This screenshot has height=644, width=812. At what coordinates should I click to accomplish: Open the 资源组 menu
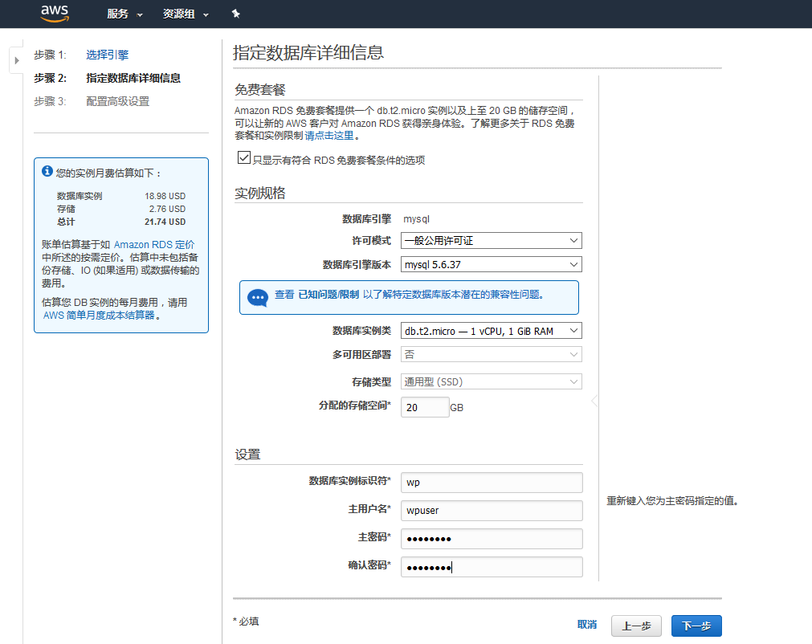[x=186, y=14]
